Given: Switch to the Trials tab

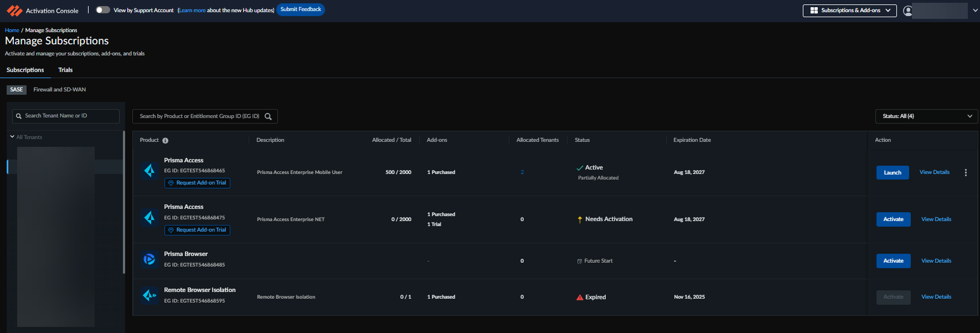Looking at the screenshot, I should click(x=65, y=70).
